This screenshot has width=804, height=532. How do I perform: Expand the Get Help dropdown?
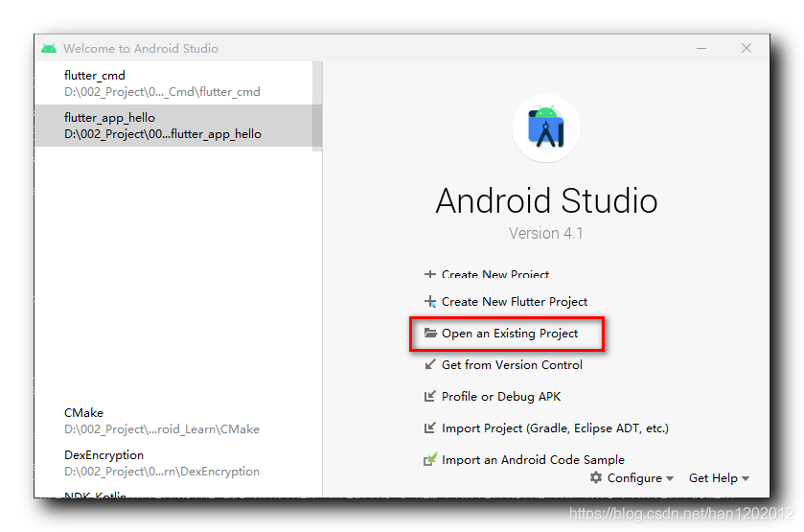[x=719, y=478]
